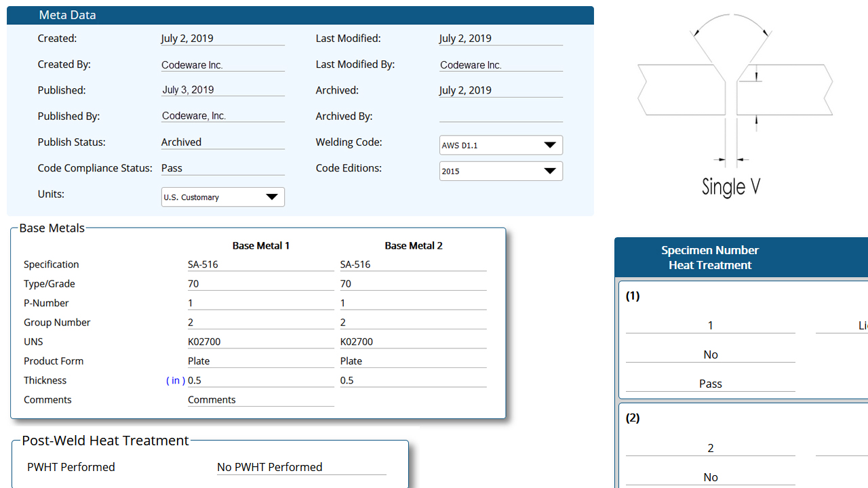Click Base Metal 2 UNS K02700 field

(x=413, y=342)
